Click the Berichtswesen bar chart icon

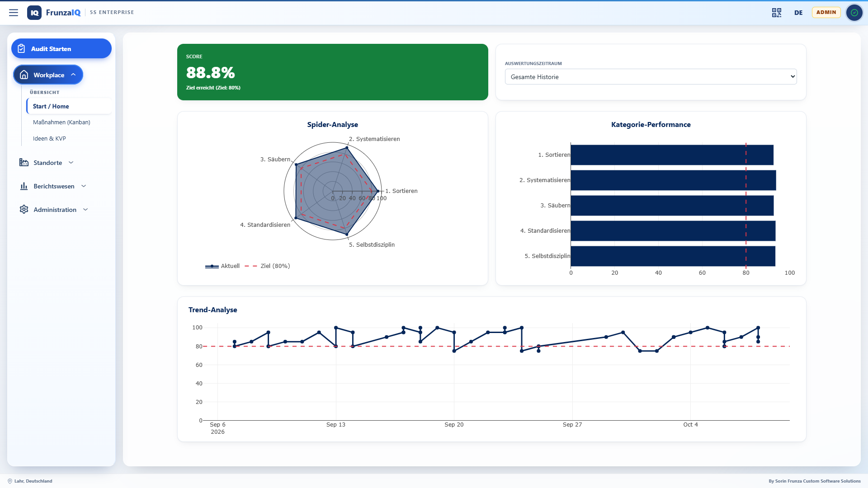(24, 186)
